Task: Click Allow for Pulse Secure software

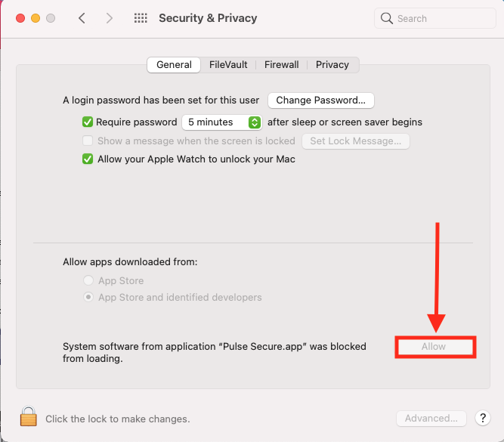Action: pos(434,347)
